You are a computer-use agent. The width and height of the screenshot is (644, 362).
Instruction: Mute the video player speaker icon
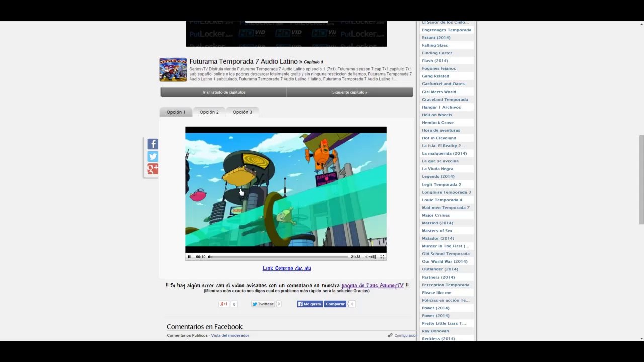pyautogui.click(x=367, y=257)
